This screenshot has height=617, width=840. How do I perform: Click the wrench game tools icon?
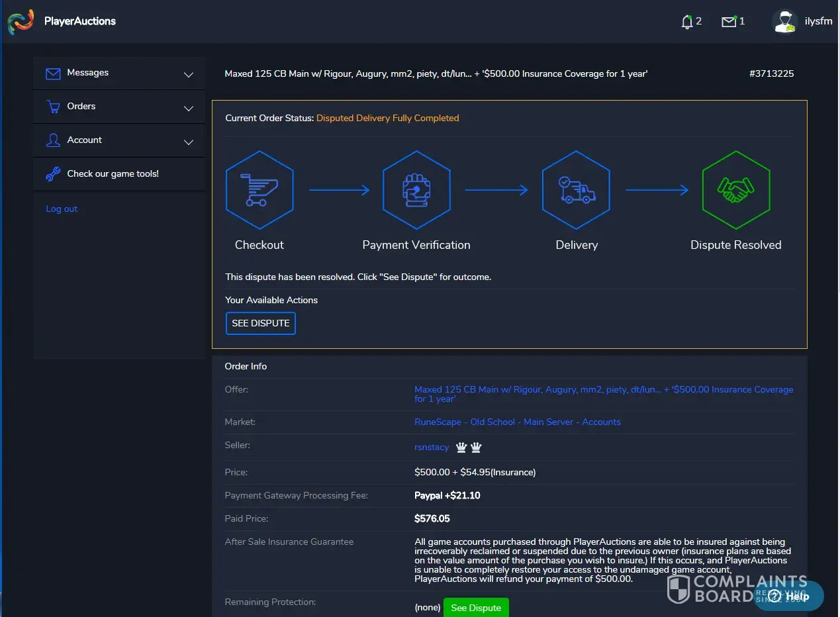[53, 174]
